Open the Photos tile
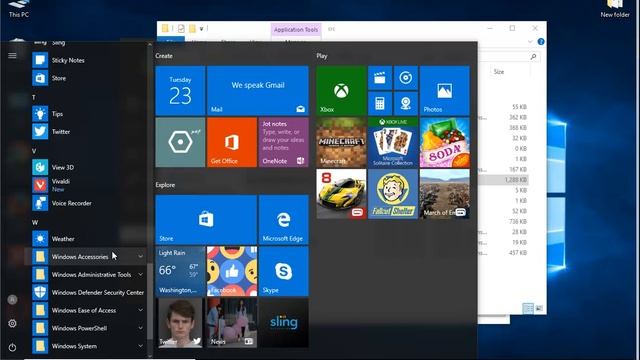640x360 pixels. point(444,91)
